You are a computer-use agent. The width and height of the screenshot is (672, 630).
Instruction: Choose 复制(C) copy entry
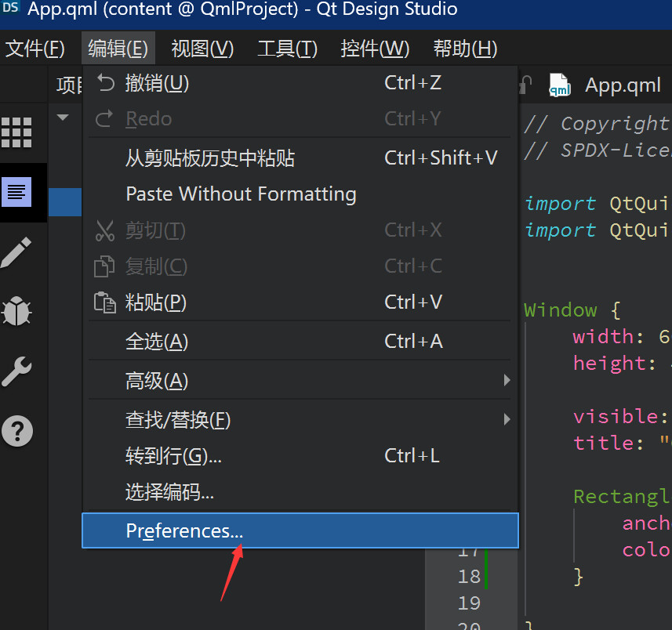pos(300,266)
